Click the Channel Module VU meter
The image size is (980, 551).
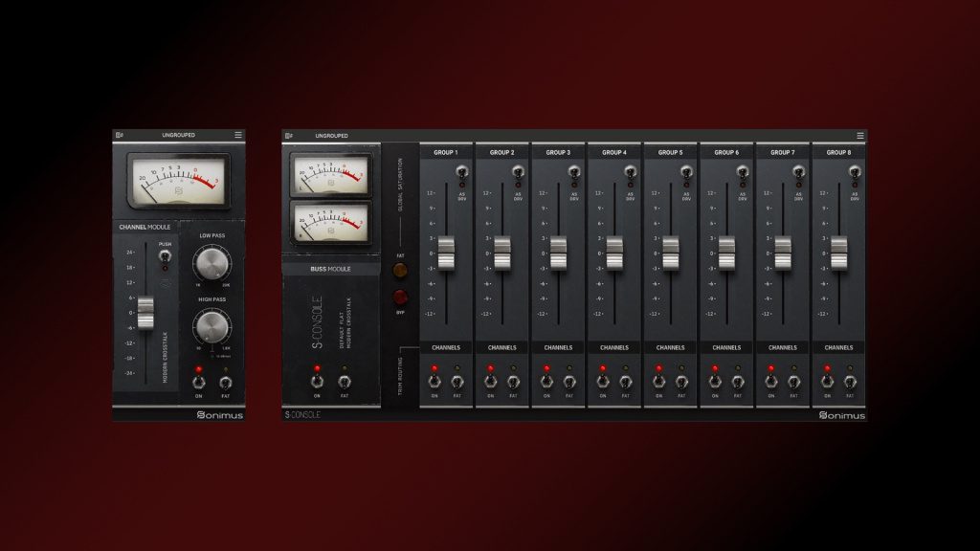pos(179,181)
